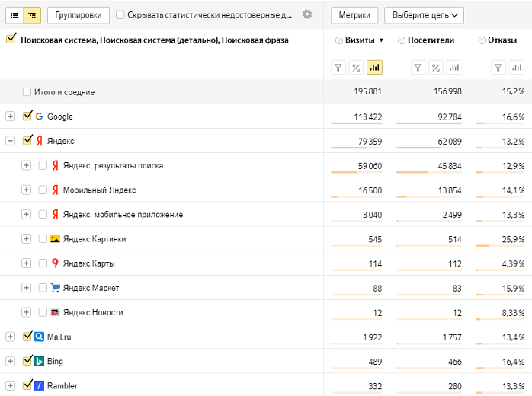Select the tree view icon
This screenshot has height=396, width=532.
32,14
